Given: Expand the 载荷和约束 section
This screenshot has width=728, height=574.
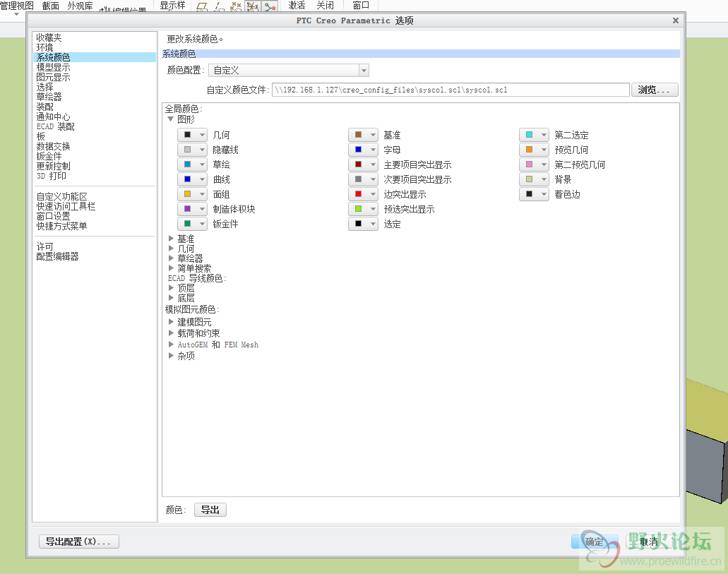Looking at the screenshot, I should point(171,333).
